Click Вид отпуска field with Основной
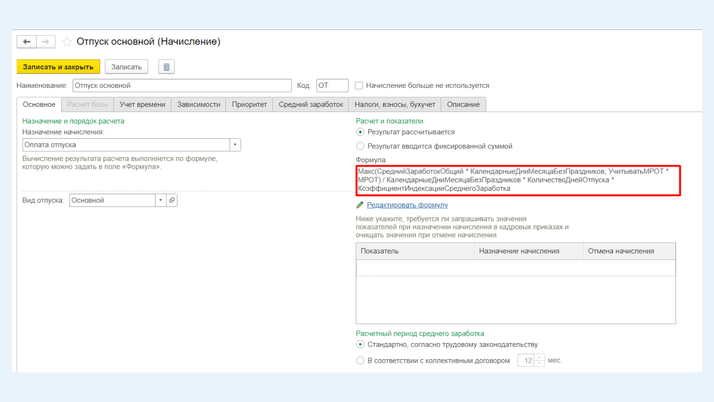This screenshot has height=402, width=714. coord(112,200)
